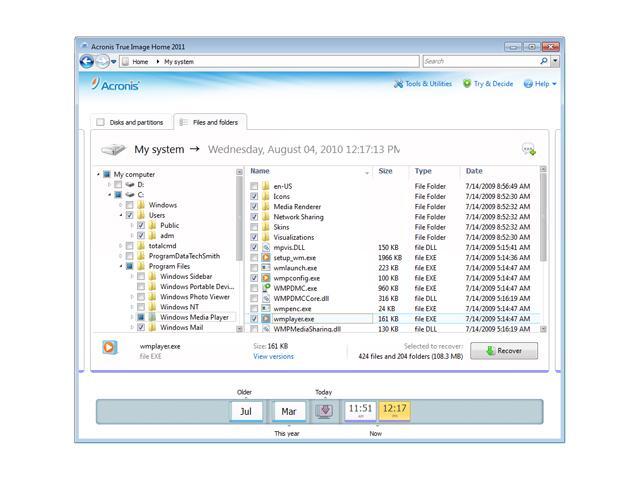Click the WMPDMC.exe file icon
The height and width of the screenshot is (480, 640).
[266, 288]
